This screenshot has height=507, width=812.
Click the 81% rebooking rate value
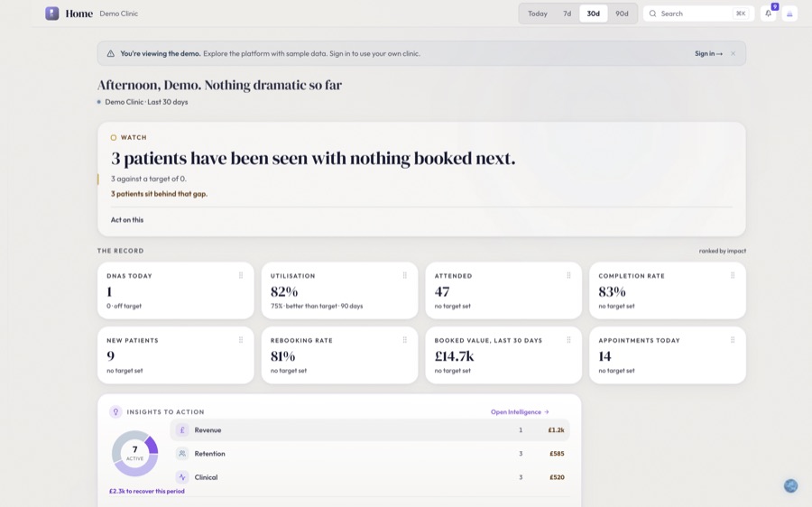point(282,356)
